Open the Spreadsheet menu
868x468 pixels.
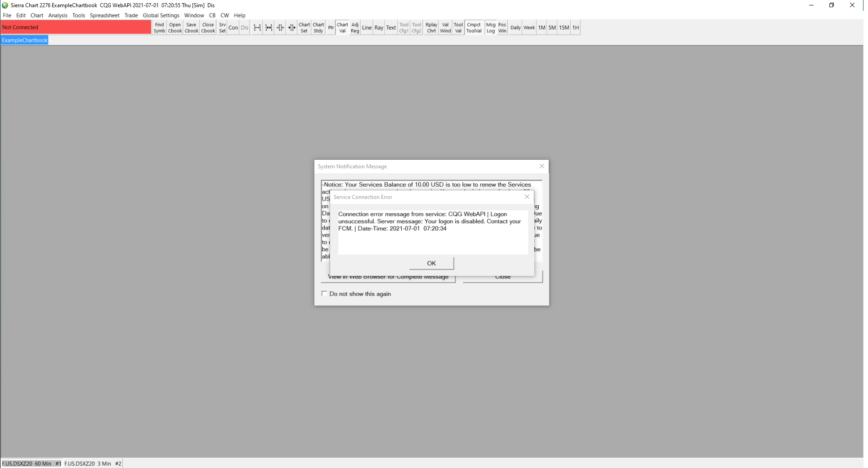click(105, 15)
